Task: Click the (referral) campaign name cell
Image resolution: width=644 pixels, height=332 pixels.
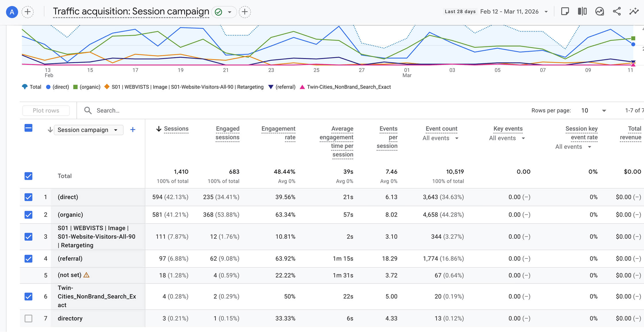Action: (x=70, y=259)
